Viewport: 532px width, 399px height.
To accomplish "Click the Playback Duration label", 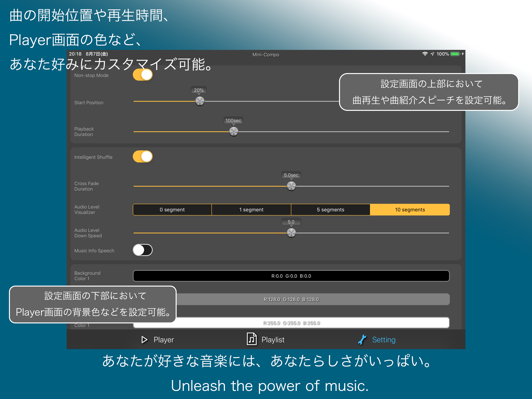I will [84, 132].
